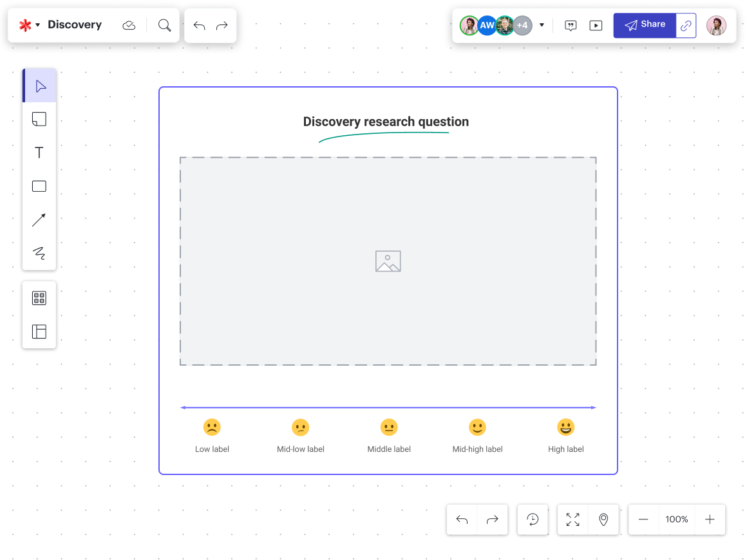The image size is (747, 560).
Task: Zoom out with the minus button
Action: (643, 519)
